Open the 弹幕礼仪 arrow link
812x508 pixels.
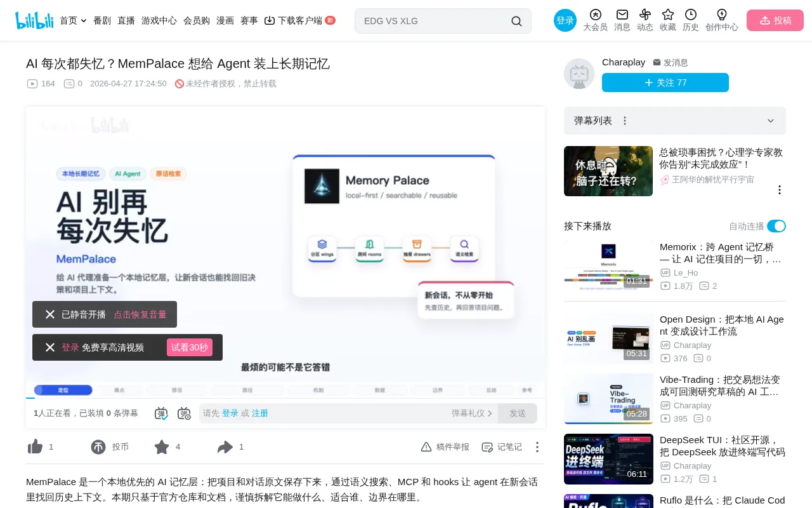472,413
